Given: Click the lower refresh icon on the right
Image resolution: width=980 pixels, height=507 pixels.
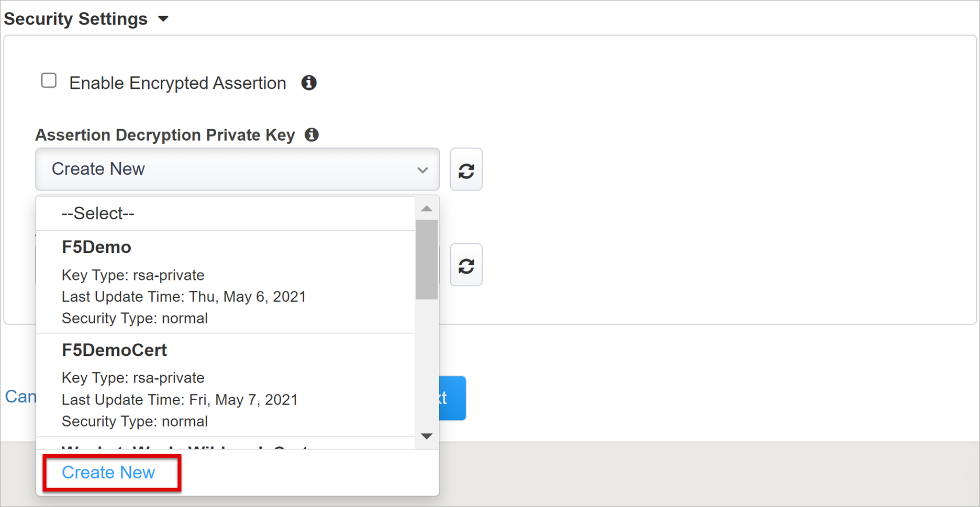Looking at the screenshot, I should [x=466, y=265].
